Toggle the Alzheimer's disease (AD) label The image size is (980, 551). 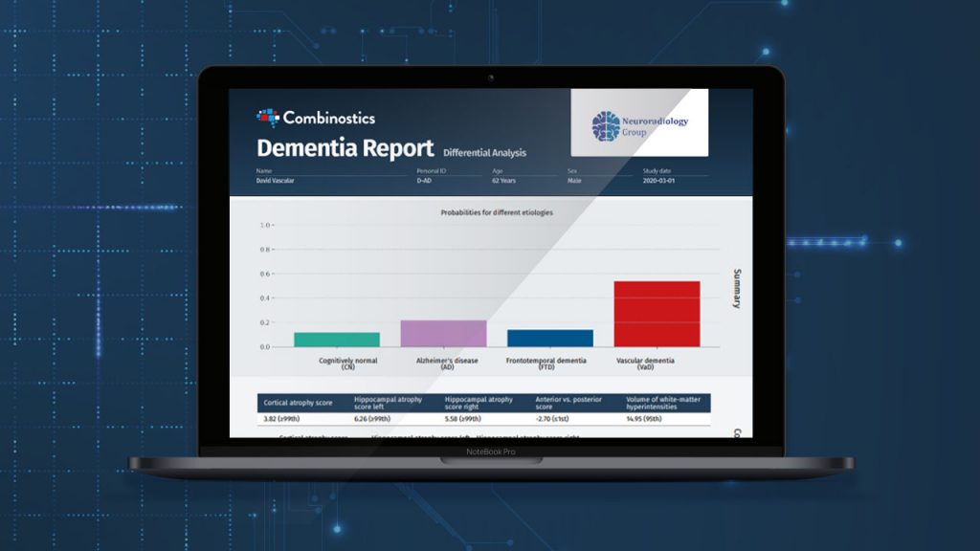point(446,364)
